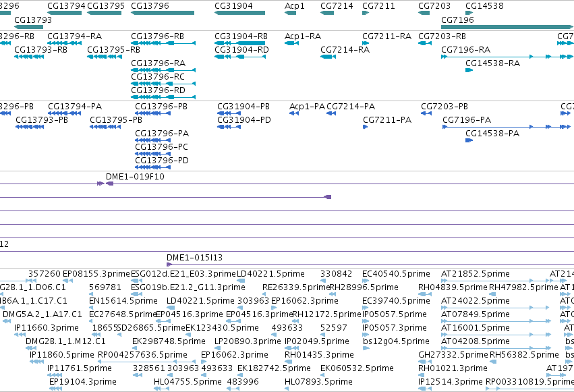This screenshot has height=392, width=574.
Task: Select EST LP20890.3prime
Action: [248, 341]
